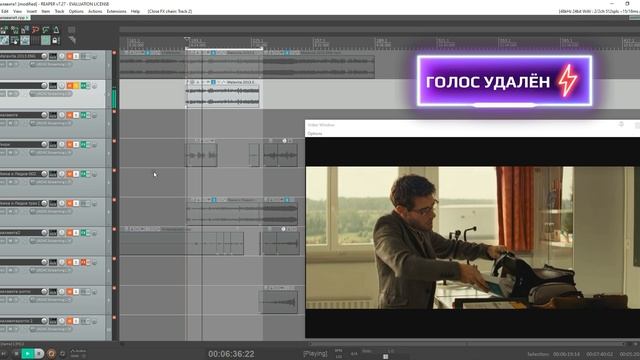Open the input selector on track 5

point(51,182)
